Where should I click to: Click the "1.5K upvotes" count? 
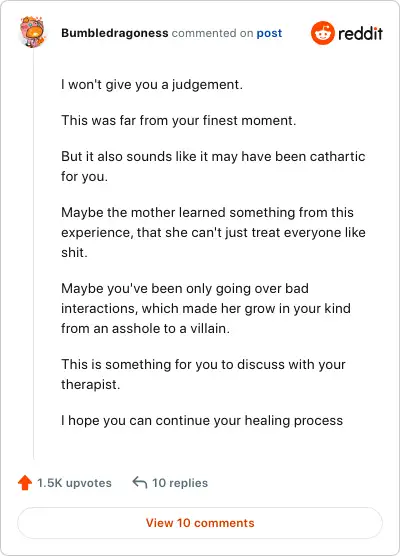pyautogui.click(x=74, y=483)
